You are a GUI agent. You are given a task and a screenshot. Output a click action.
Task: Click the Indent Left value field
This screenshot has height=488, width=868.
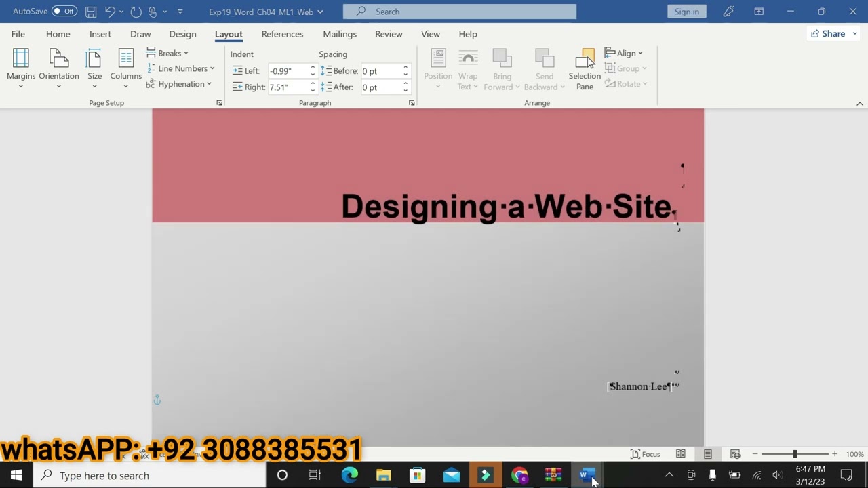[x=289, y=71]
